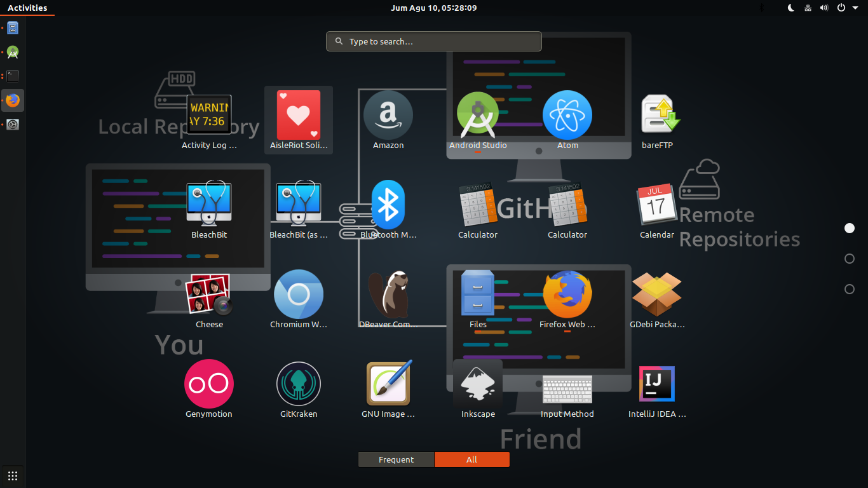868x488 pixels.
Task: Launch AisleRiot Solitaire
Action: click(x=299, y=121)
